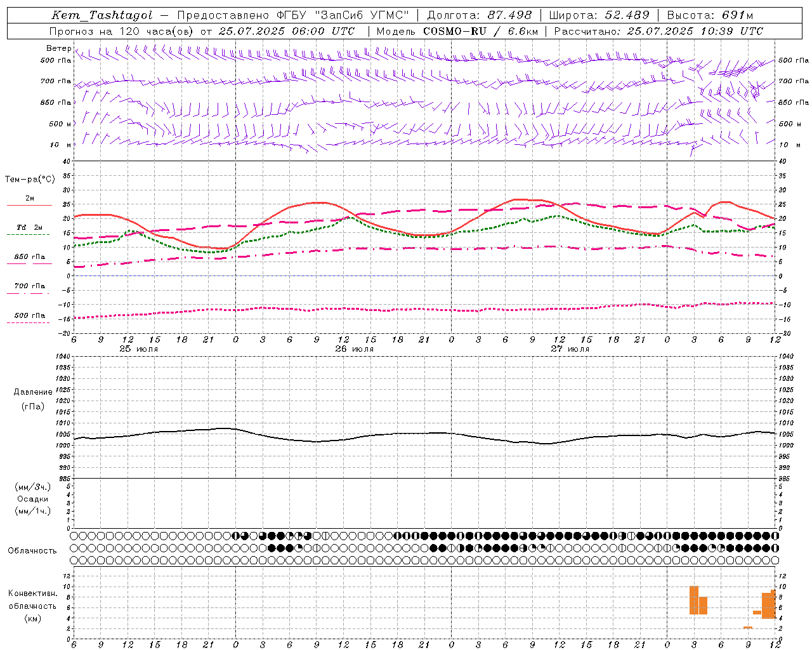The image size is (812, 650).
Task: Click the provider text ФГБУ "ЗапСиб УГМС"
Action: point(343,15)
